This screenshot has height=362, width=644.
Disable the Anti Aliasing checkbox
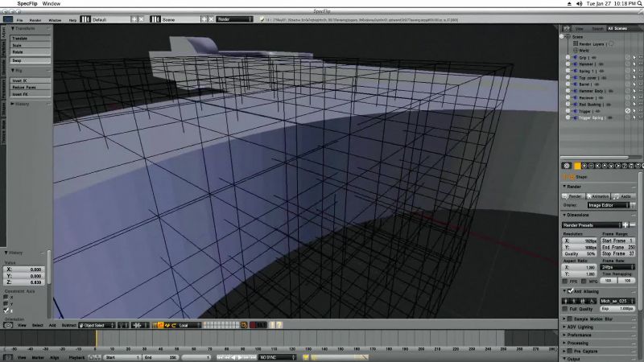(570, 291)
